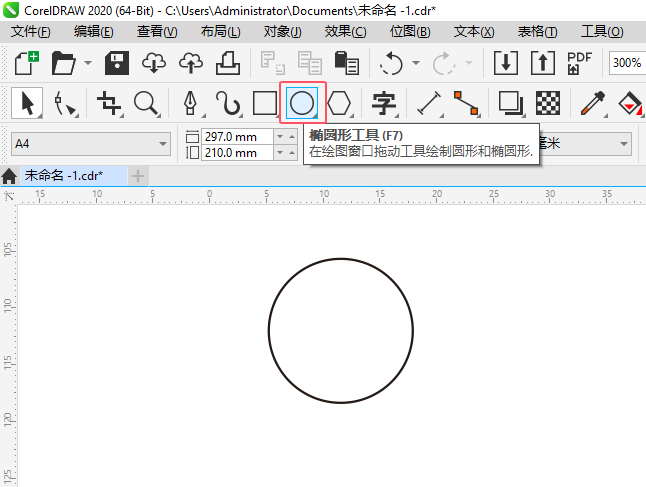Viewport: 646px width, 487px height.
Task: Go to Welcome screen home icon
Action: 9,176
